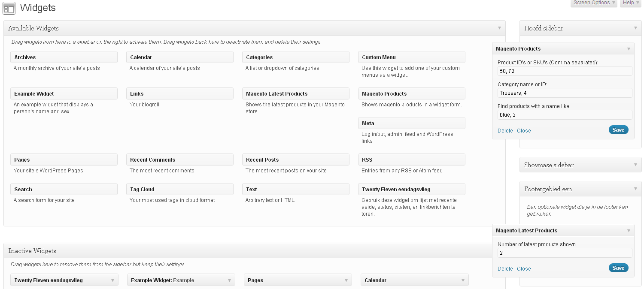Screen dimensions: 644x289
Task: Click the Showcase sidebar title
Action: click(549, 165)
